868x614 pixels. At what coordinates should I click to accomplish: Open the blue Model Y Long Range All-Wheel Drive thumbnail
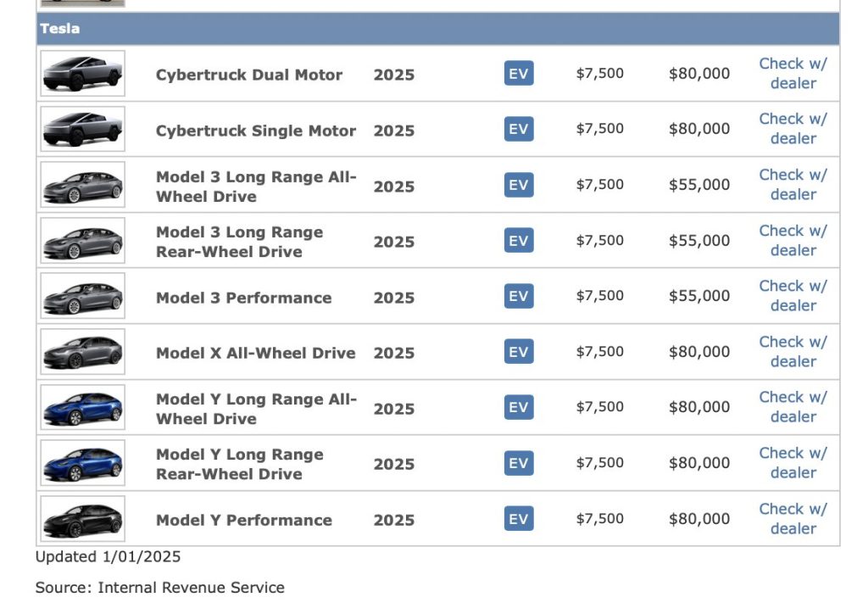[82, 407]
